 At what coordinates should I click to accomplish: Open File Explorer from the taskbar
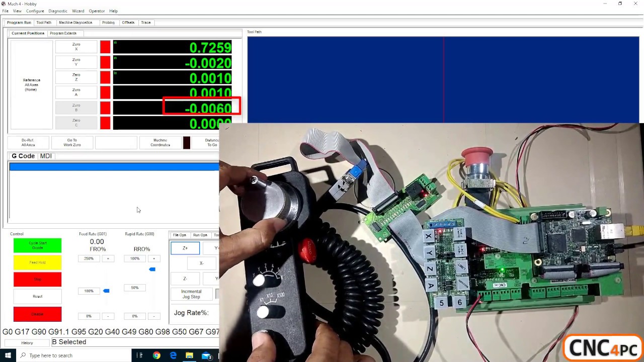point(190,355)
